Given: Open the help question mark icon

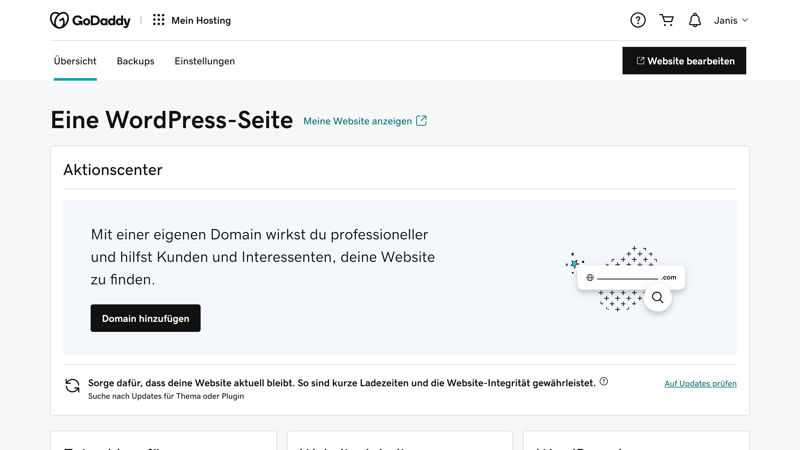Looking at the screenshot, I should click(638, 20).
